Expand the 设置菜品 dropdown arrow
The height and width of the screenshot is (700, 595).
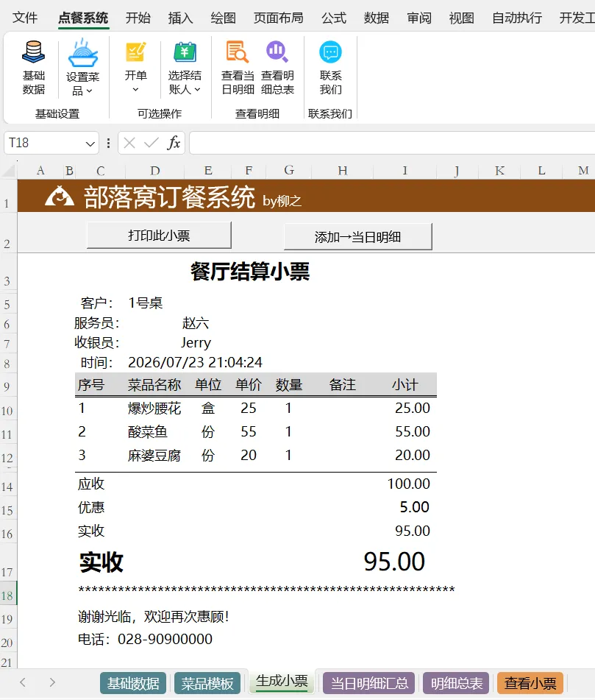pyautogui.click(x=90, y=91)
